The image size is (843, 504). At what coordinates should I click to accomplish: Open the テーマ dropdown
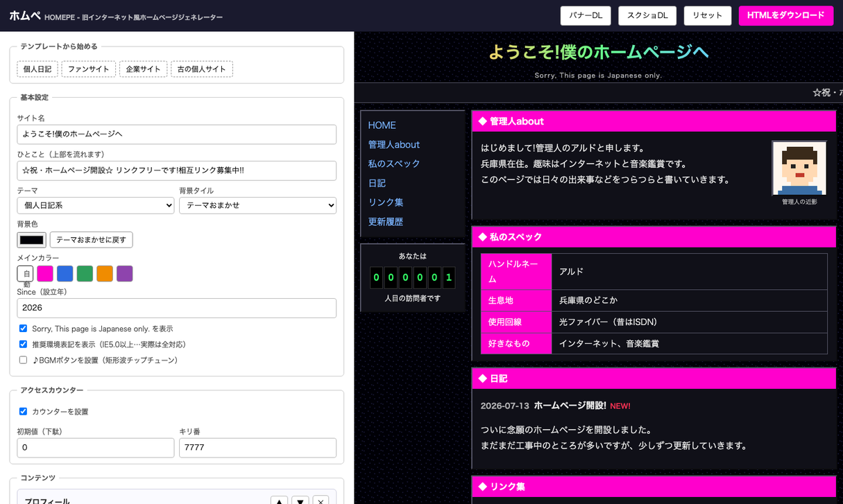click(96, 205)
